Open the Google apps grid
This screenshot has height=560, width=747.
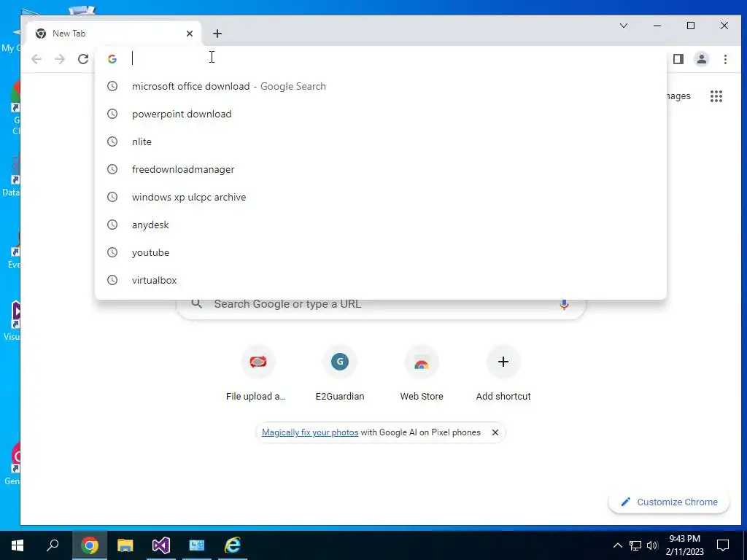coord(716,96)
